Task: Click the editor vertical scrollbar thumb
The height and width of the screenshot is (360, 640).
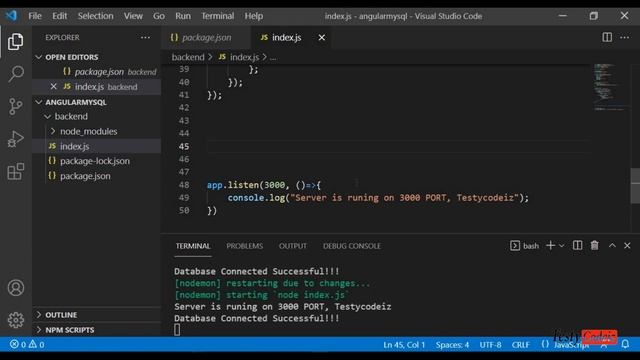Action: point(635,186)
